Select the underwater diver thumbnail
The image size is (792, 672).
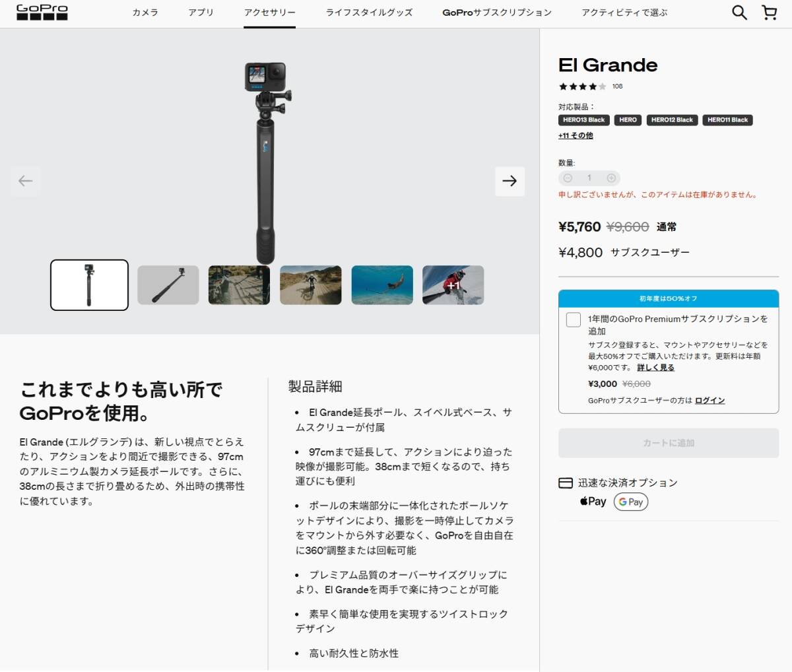(382, 285)
